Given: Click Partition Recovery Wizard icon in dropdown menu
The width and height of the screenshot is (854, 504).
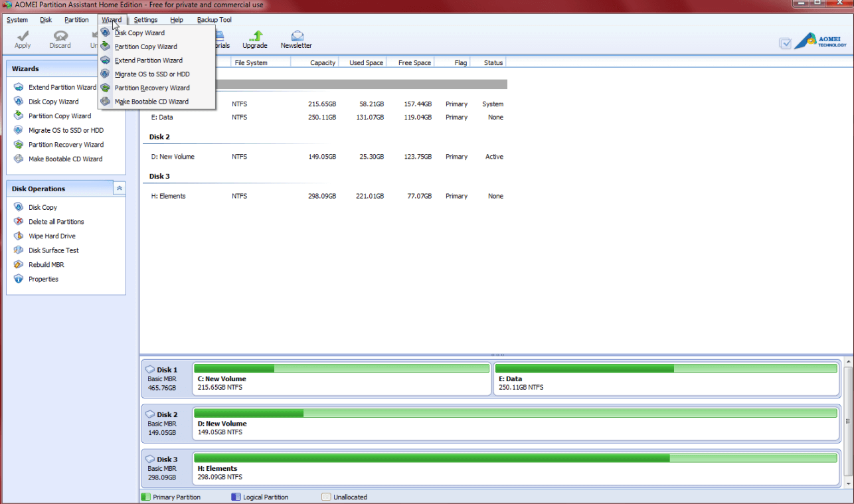Looking at the screenshot, I should (106, 88).
